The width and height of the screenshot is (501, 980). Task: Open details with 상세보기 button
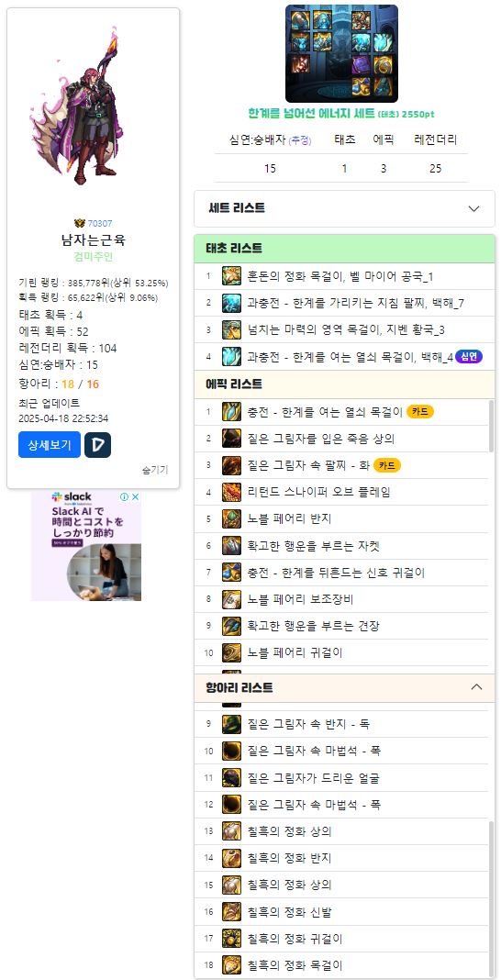50,444
